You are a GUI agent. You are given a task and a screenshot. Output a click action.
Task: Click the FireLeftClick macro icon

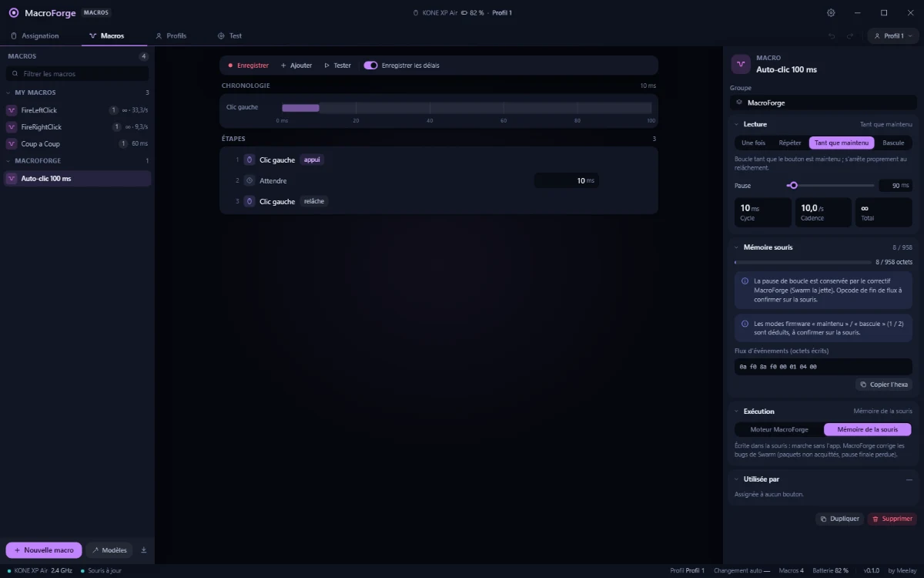point(12,110)
